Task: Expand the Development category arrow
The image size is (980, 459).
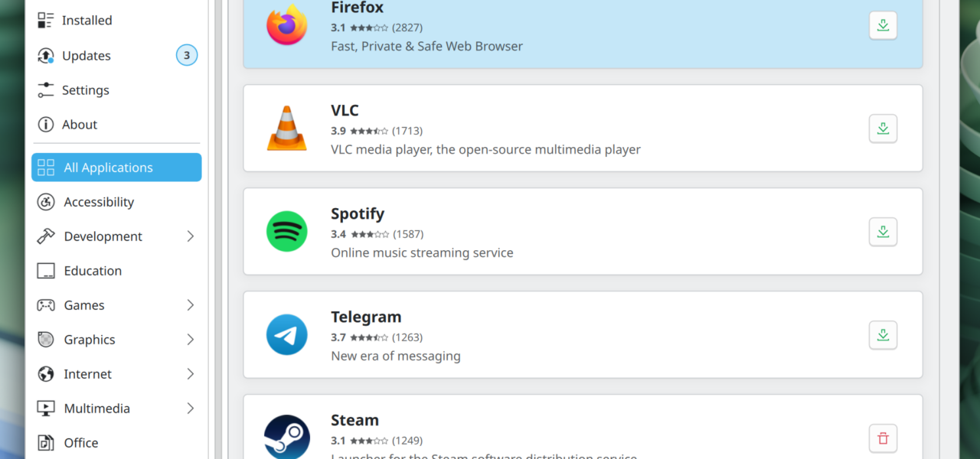Action: click(x=191, y=236)
